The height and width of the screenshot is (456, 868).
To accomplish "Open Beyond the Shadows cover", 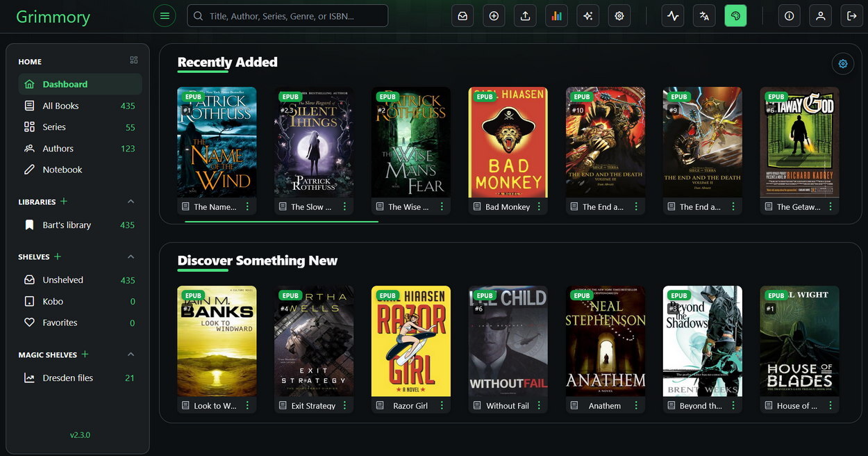I will (x=703, y=341).
